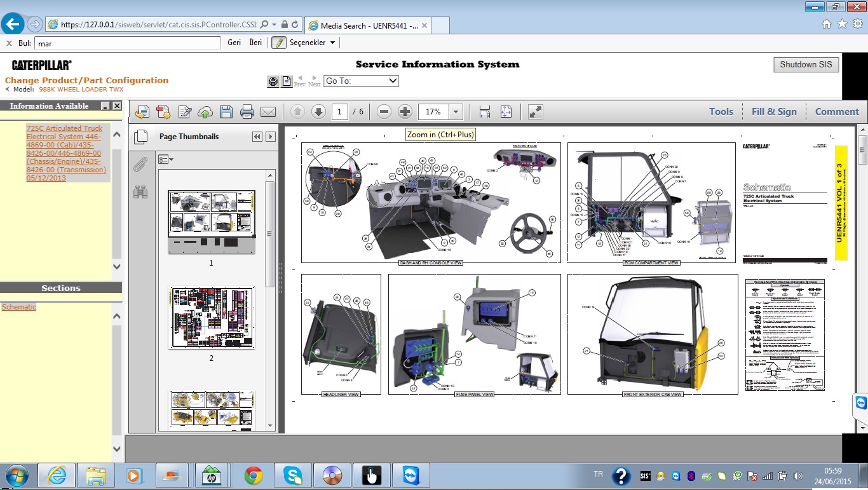Open Chrome from the taskbar
This screenshot has width=868, height=490.
(x=254, y=476)
